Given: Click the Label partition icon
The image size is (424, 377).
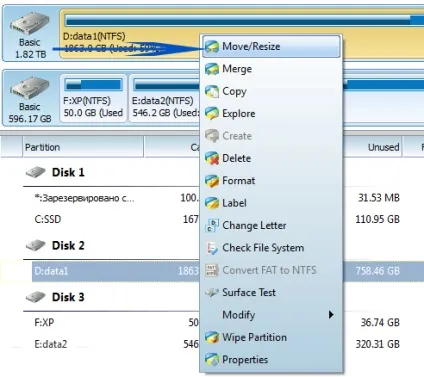Looking at the screenshot, I should click(212, 203).
